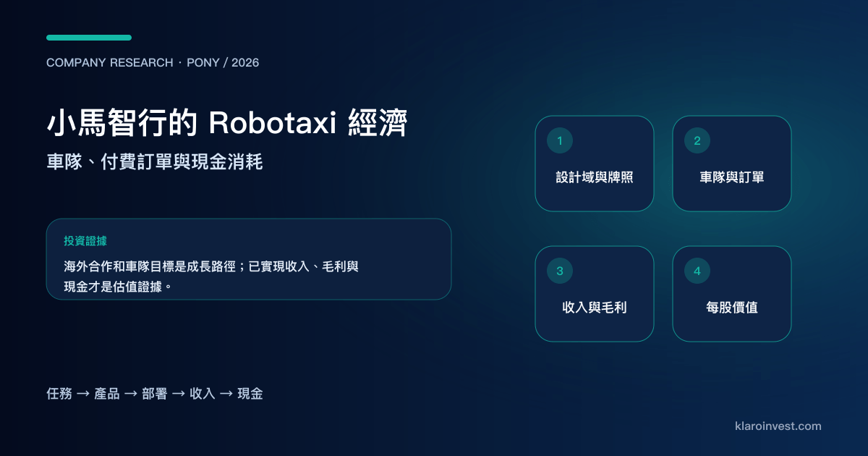
Task: Click the number 3 circle badge
Action: tap(560, 271)
